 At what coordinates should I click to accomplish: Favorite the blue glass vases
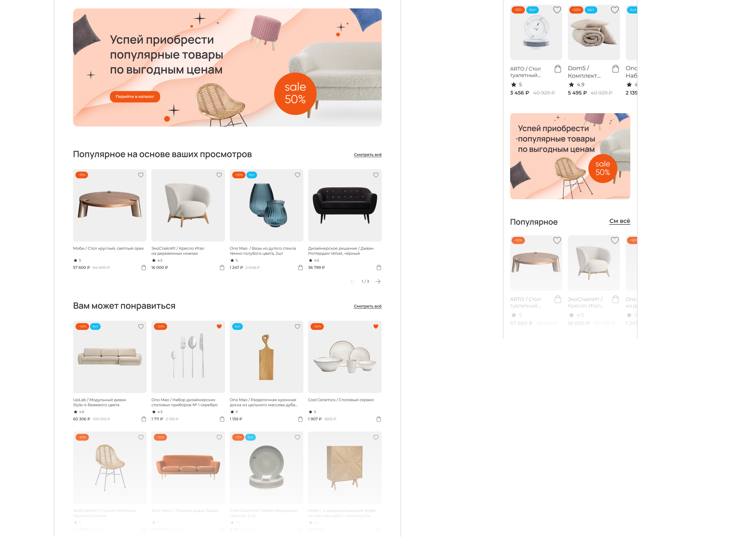[x=297, y=175]
